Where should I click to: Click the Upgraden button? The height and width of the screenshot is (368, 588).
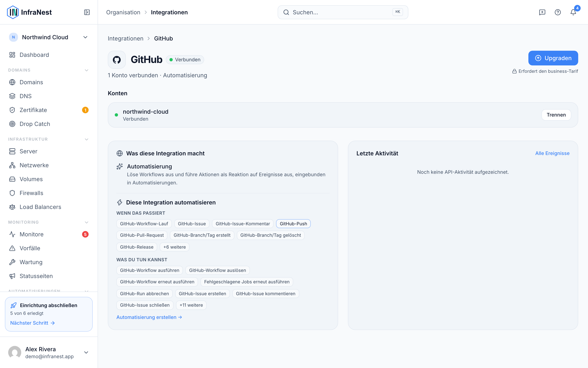(553, 58)
